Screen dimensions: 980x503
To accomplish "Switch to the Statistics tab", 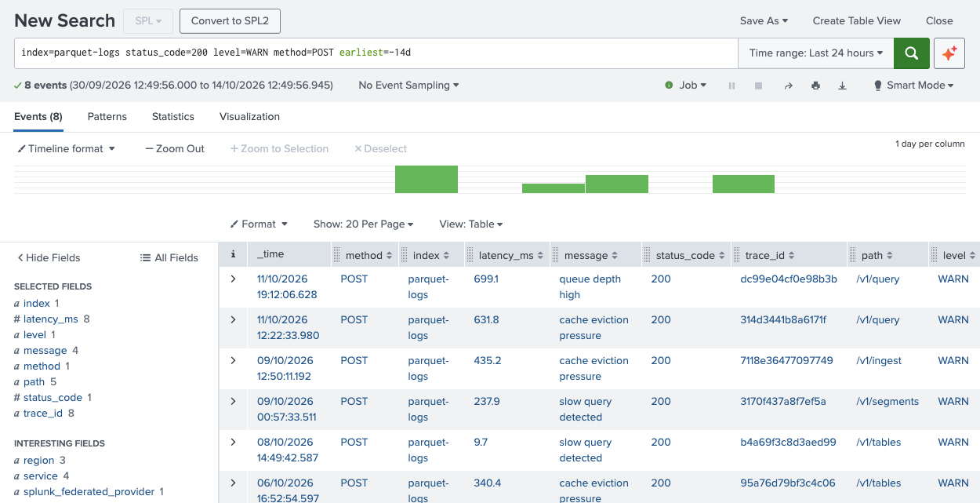I will point(173,116).
